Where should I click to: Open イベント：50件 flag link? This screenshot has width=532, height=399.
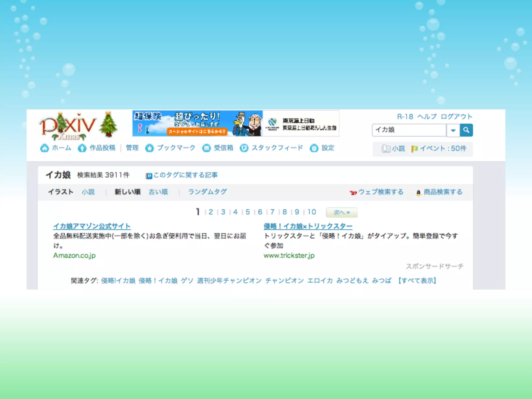[439, 149]
